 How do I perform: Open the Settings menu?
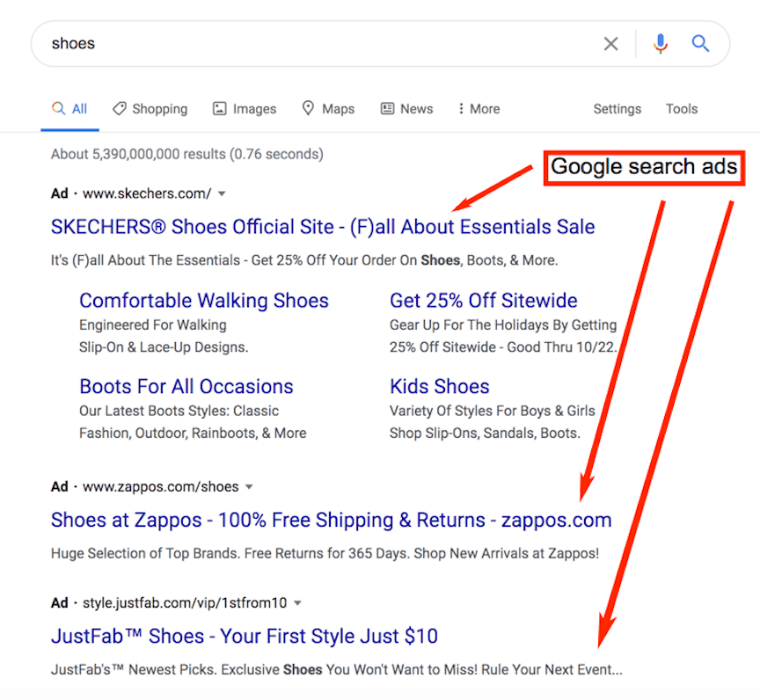coord(617,108)
